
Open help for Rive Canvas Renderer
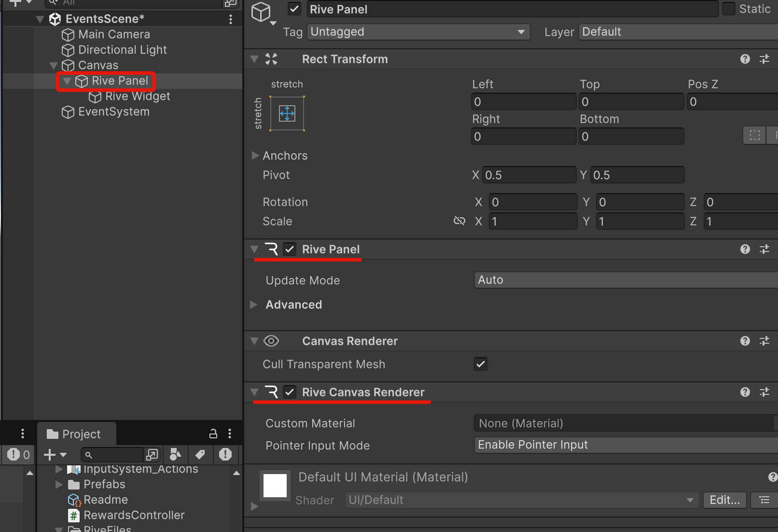point(745,392)
